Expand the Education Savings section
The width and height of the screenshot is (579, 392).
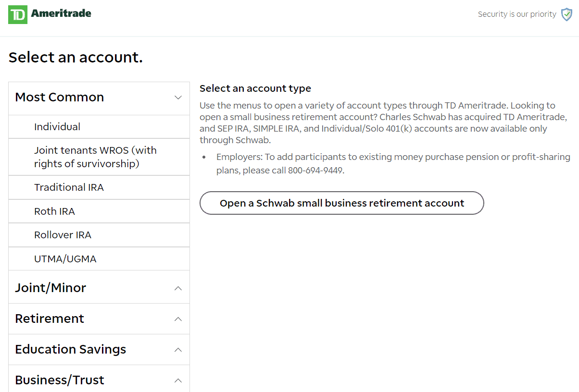178,349
